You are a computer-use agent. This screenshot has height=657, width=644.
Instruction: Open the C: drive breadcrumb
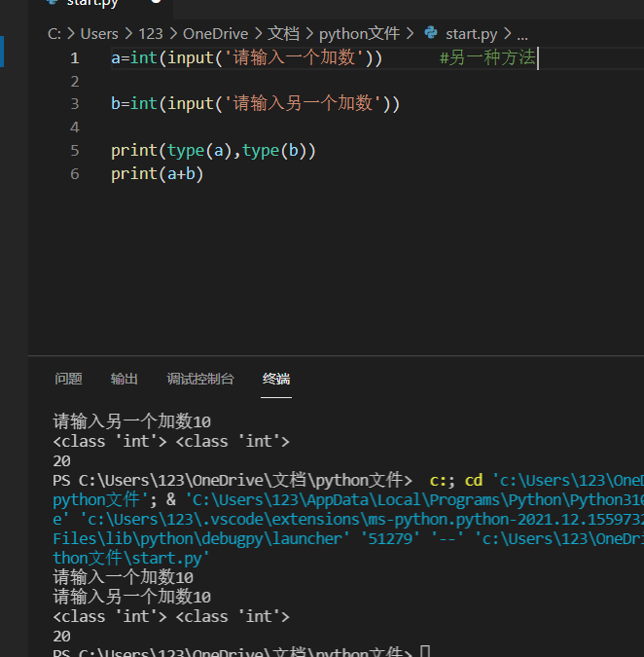(54, 33)
